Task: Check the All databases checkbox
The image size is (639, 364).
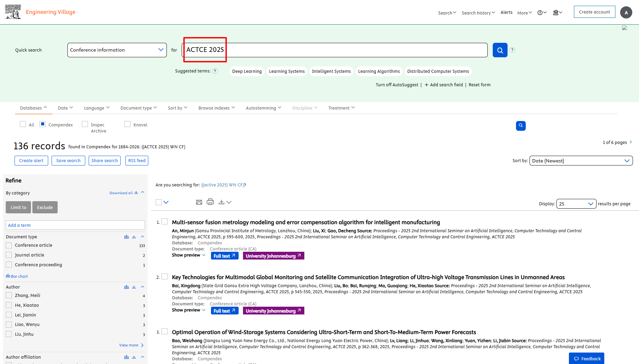Action: 23,124
